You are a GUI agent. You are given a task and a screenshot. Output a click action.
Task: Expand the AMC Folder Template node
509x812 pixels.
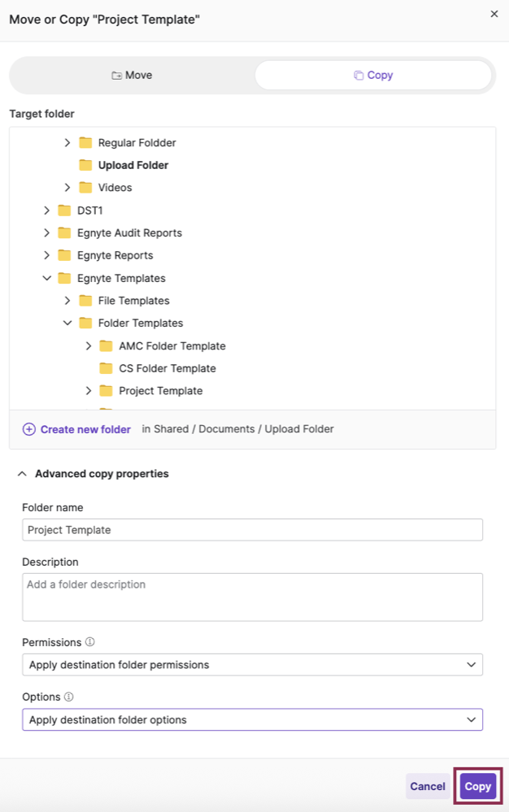point(89,346)
